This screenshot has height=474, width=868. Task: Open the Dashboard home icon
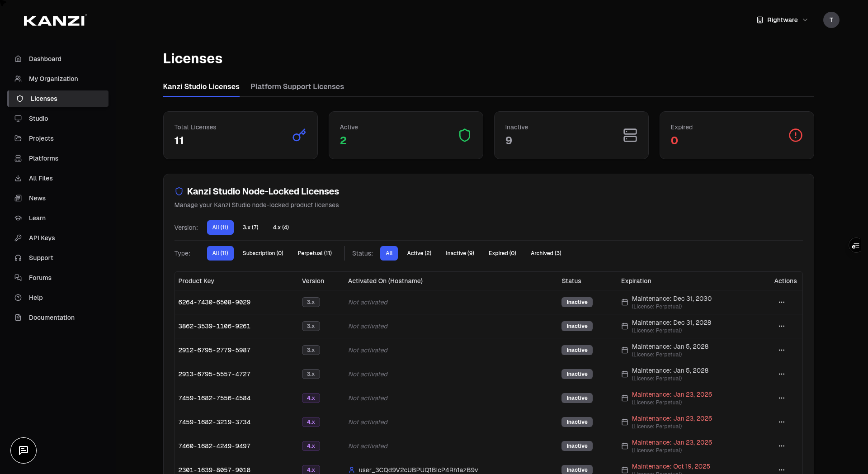(x=18, y=59)
